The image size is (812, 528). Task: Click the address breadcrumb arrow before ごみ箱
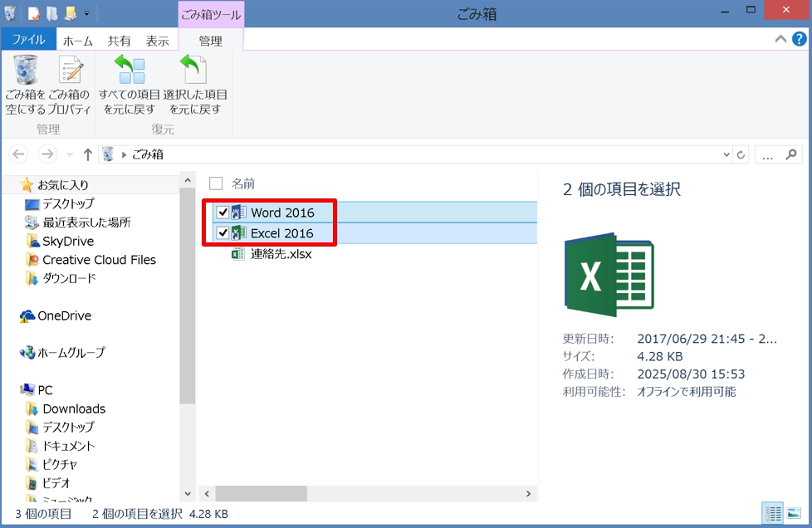tap(124, 154)
